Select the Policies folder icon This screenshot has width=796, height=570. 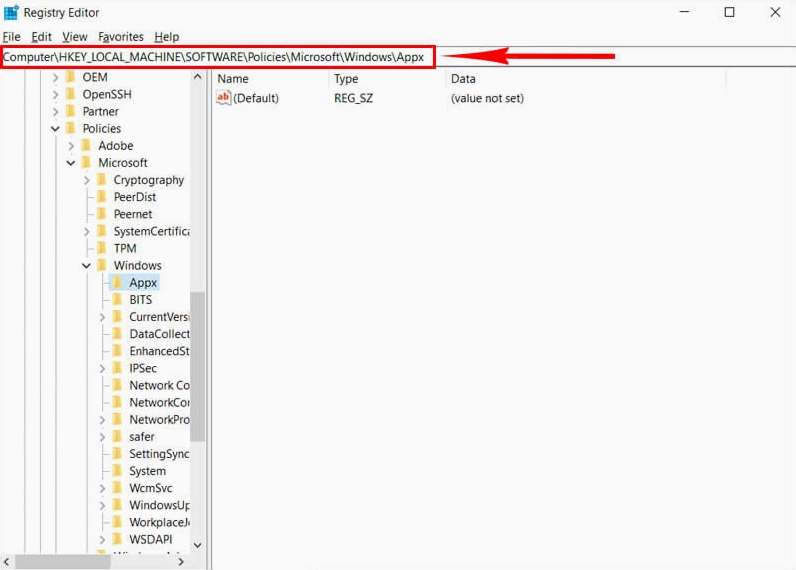coord(71,128)
